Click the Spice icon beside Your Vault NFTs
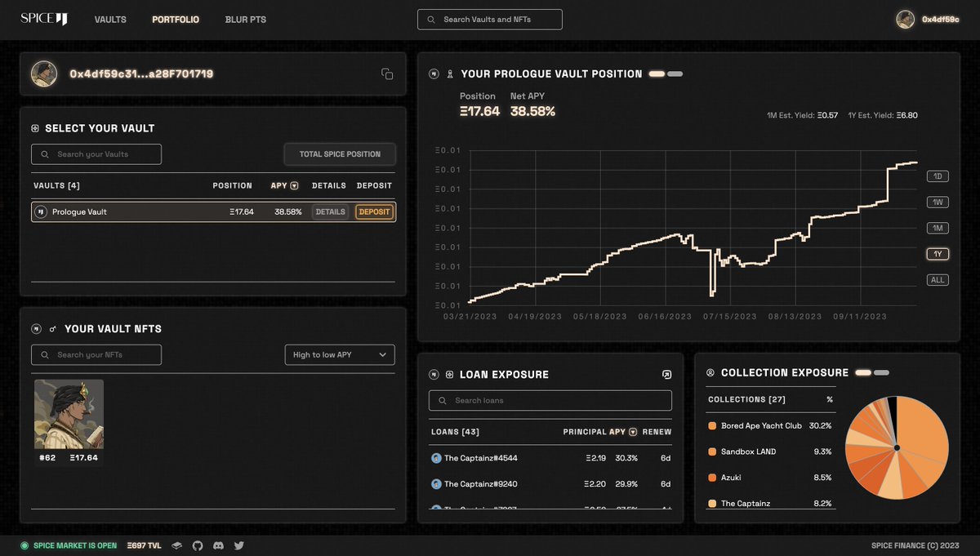Viewport: 980px width, 556px height. [36, 329]
